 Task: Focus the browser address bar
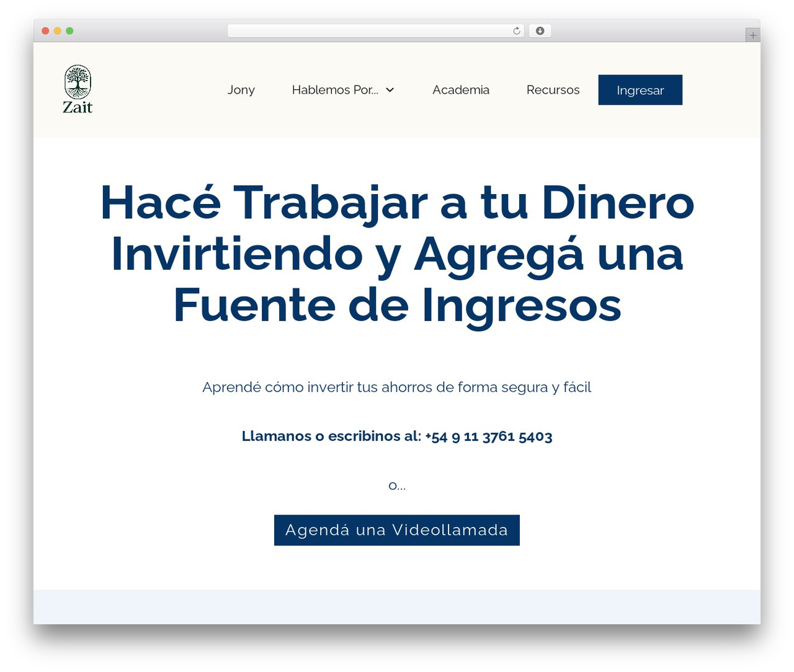(375, 31)
